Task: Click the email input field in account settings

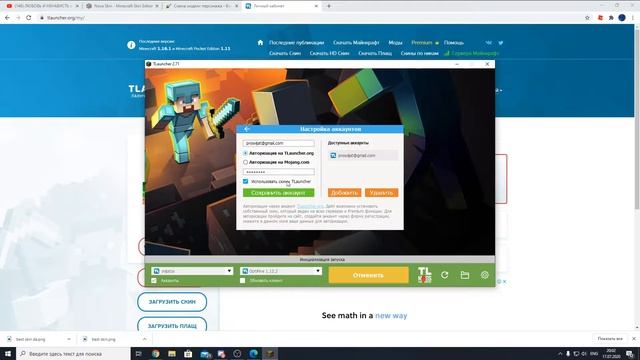Action: tap(279, 143)
